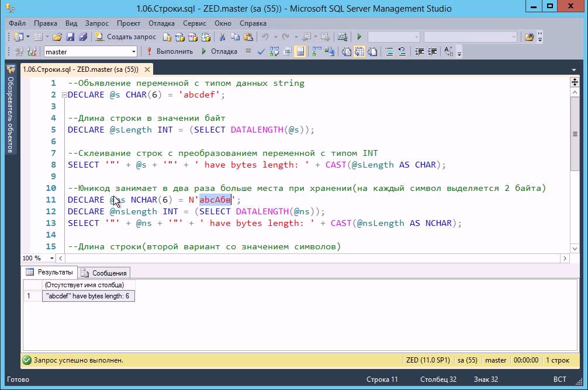Click the green Start play icon in the top toolbar

pos(359,37)
